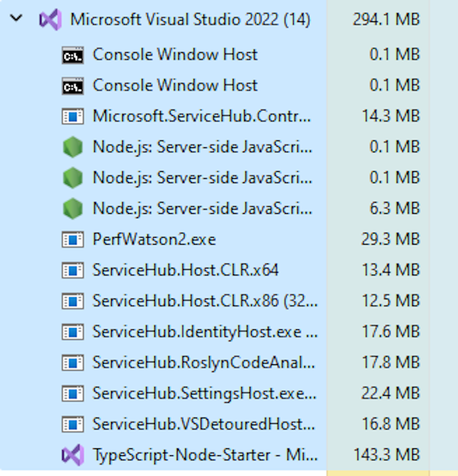Image resolution: width=458 pixels, height=476 pixels.
Task: Click the 294.1 MB memory value
Action: click(386, 19)
